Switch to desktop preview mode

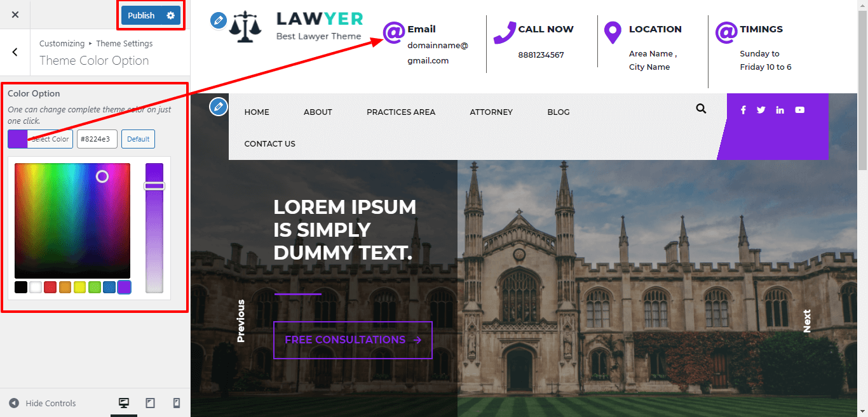124,403
